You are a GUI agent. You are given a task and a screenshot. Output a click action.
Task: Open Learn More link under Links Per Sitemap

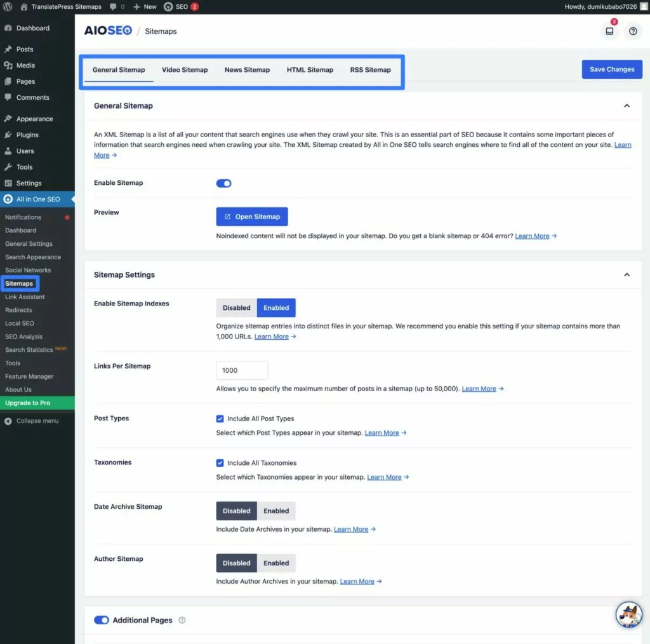pos(479,389)
